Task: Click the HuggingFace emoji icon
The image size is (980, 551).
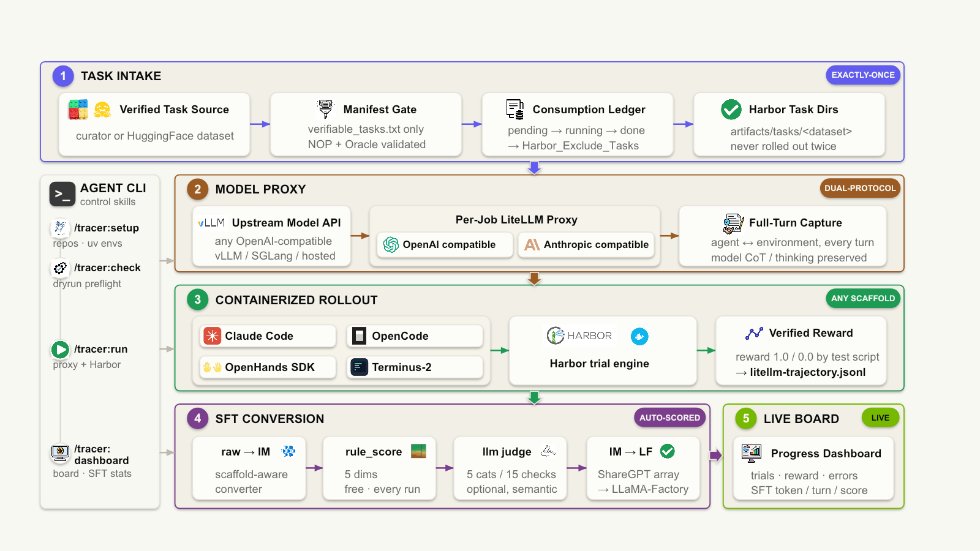Action: click(x=102, y=110)
